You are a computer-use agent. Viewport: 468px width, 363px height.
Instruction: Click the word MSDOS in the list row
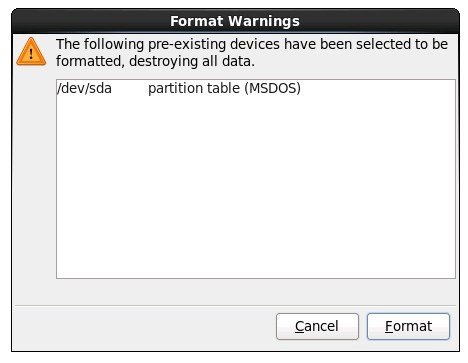coord(273,88)
